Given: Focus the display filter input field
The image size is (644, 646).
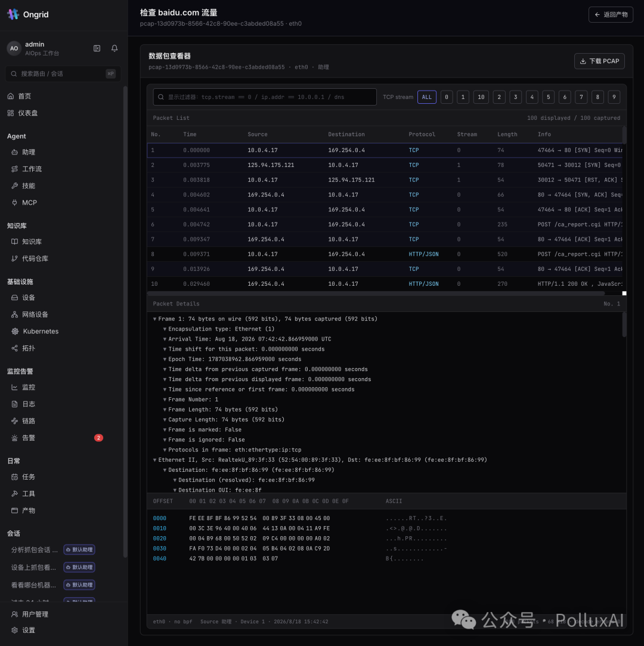Looking at the screenshot, I should 265,97.
